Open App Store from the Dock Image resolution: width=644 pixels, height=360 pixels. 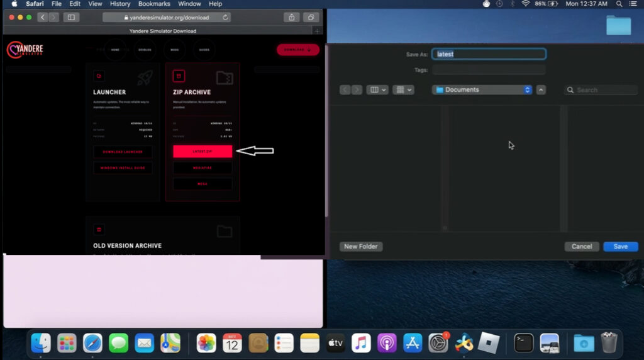(x=413, y=343)
